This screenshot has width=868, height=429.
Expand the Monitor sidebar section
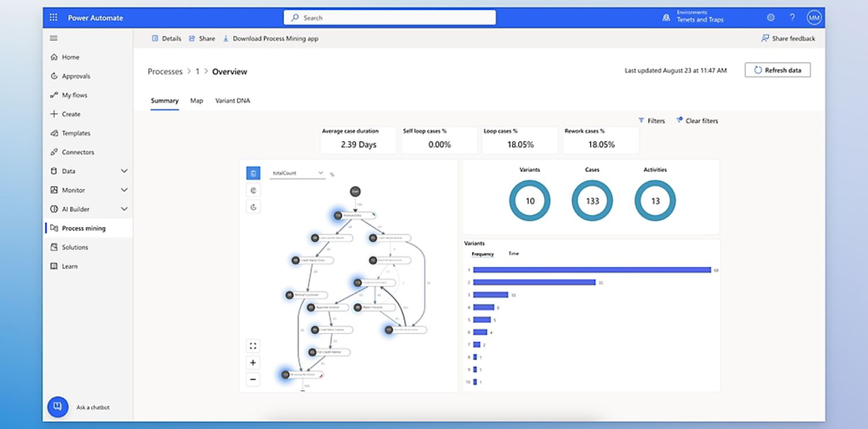[x=124, y=190]
